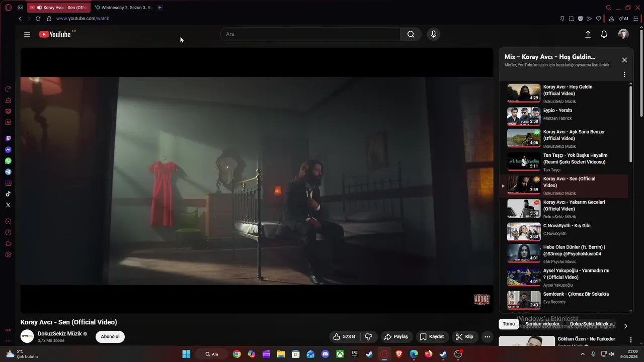Open the Opera AI assistant button
This screenshot has width=644, height=362.
coord(623,19)
